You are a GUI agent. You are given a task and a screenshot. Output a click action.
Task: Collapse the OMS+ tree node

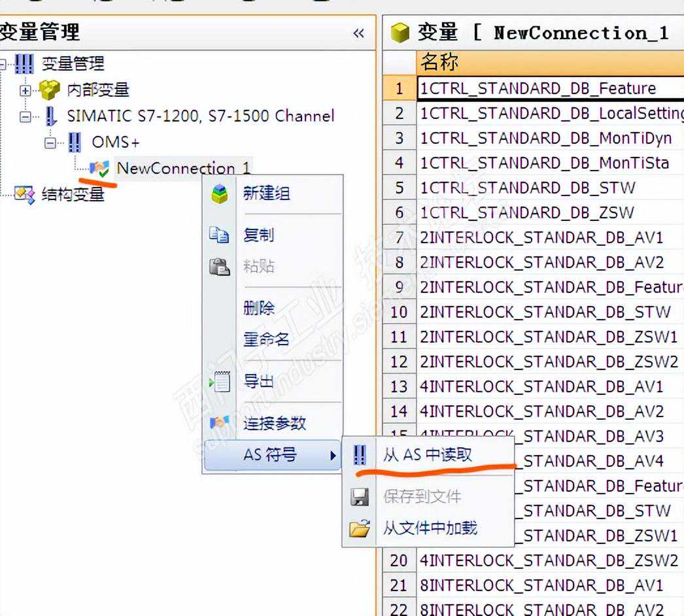pos(50,143)
